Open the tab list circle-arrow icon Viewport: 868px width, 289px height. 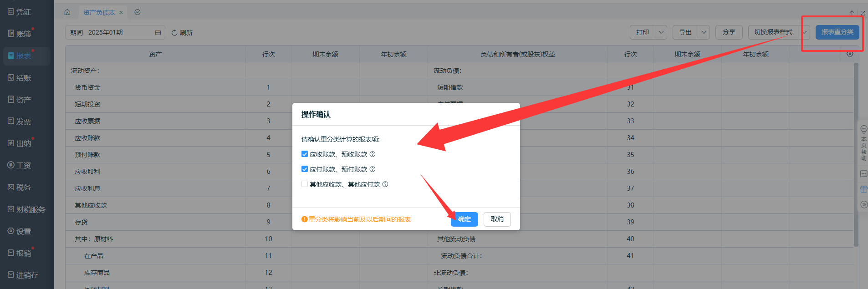click(x=138, y=12)
